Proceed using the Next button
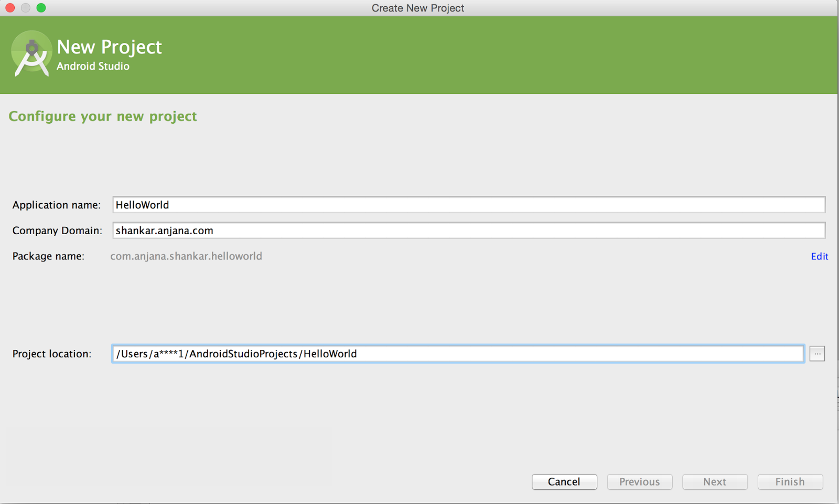This screenshot has height=504, width=839. 714,481
